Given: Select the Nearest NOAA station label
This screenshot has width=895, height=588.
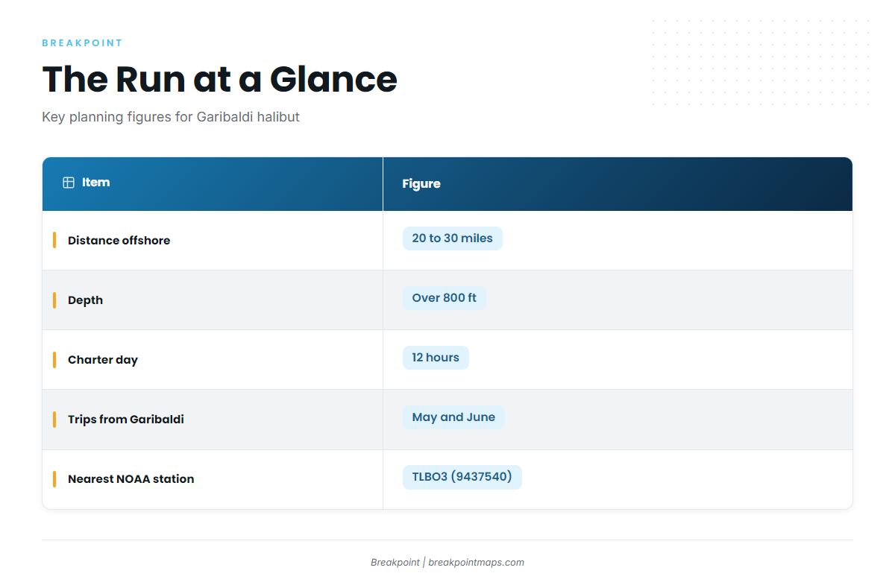Looking at the screenshot, I should (x=131, y=479).
